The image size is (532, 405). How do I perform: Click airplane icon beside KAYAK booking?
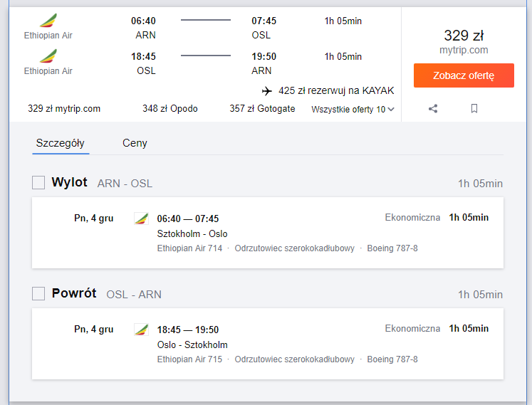coord(267,91)
